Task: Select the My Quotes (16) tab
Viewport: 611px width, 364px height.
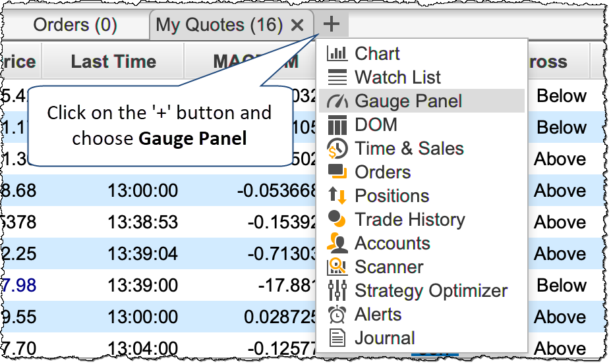Action: 219,26
